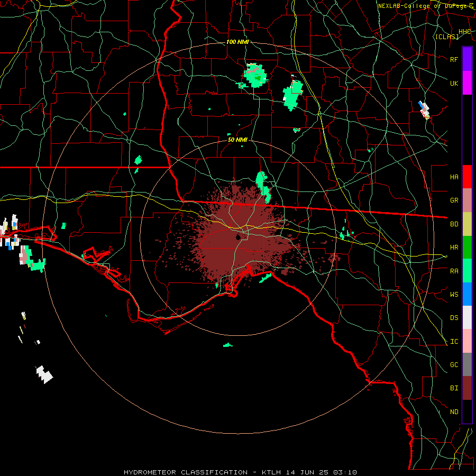476x476 pixels.
Task: Click the BI legend label
Action: point(454,388)
